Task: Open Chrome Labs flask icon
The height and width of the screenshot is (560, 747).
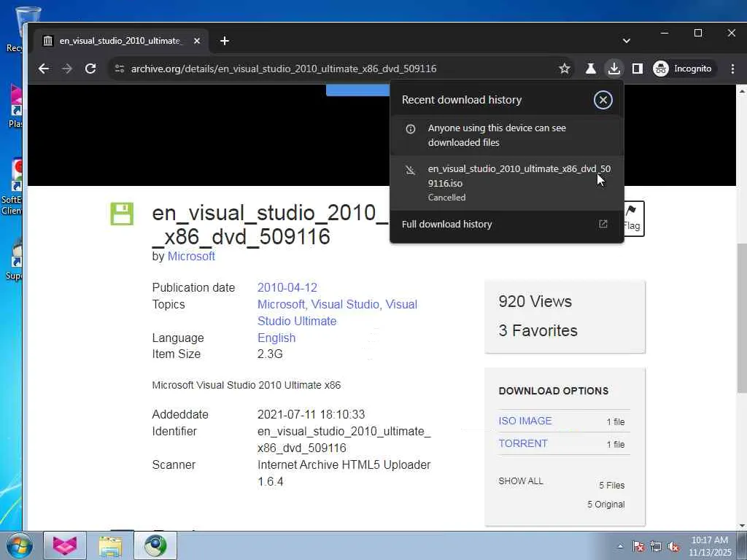Action: tap(591, 69)
